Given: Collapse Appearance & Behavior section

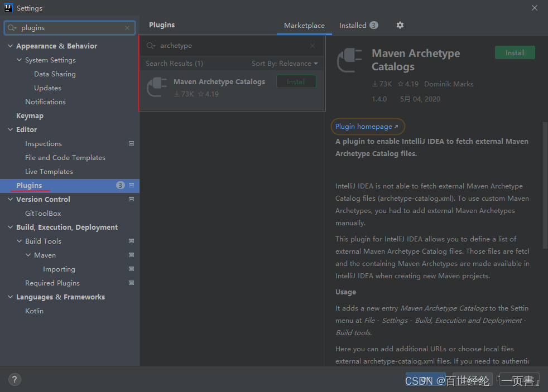Looking at the screenshot, I should 11,46.
